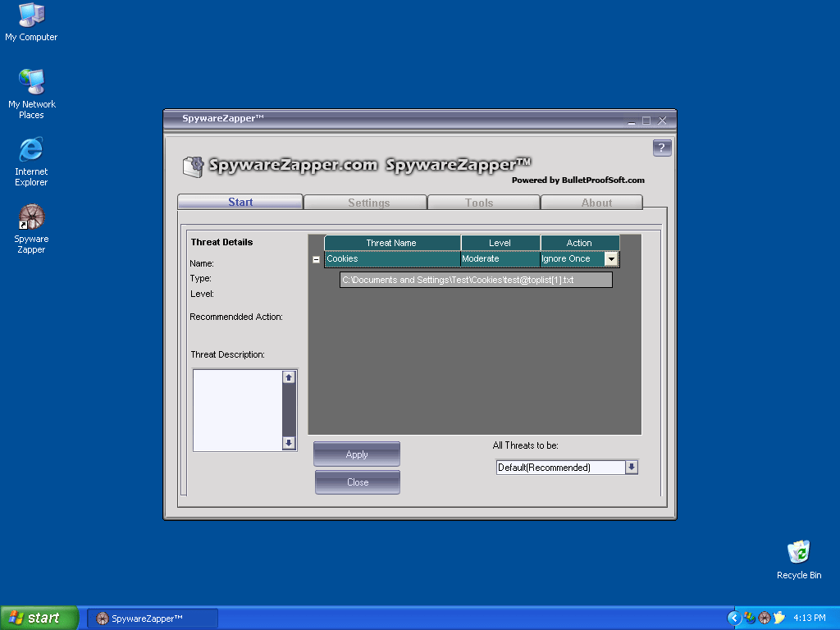
Task: Open the About tab
Action: tap(596, 203)
